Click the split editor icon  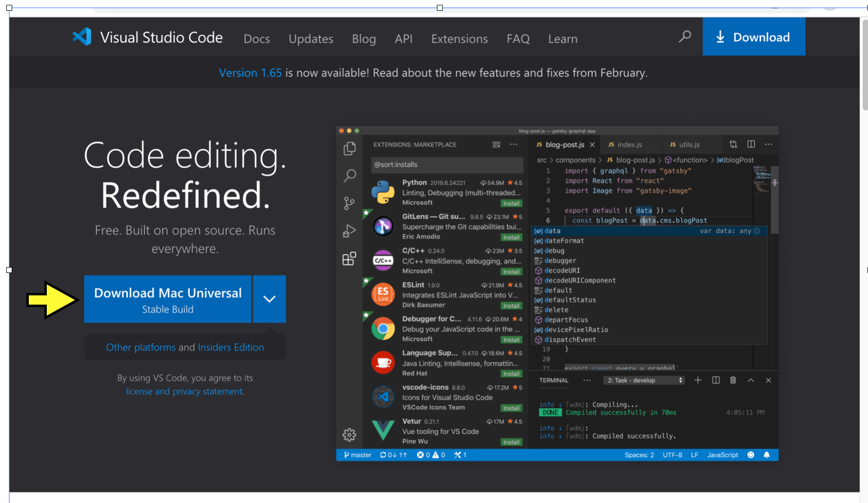[751, 144]
